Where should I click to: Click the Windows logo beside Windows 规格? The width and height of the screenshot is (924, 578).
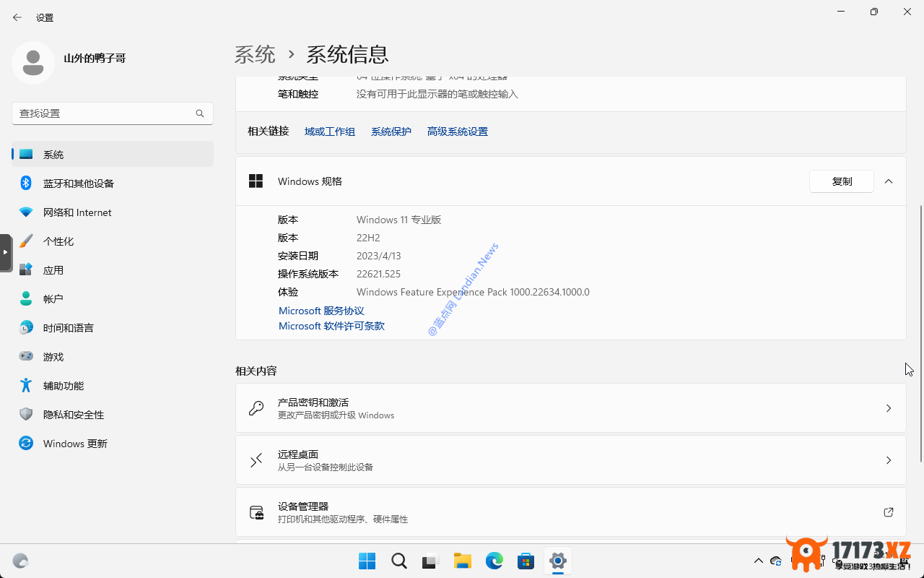(x=256, y=181)
